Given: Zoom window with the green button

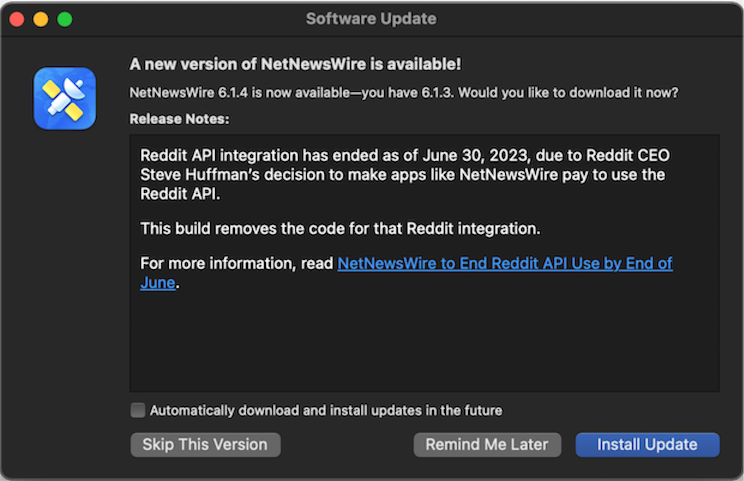Looking at the screenshot, I should tap(65, 19).
